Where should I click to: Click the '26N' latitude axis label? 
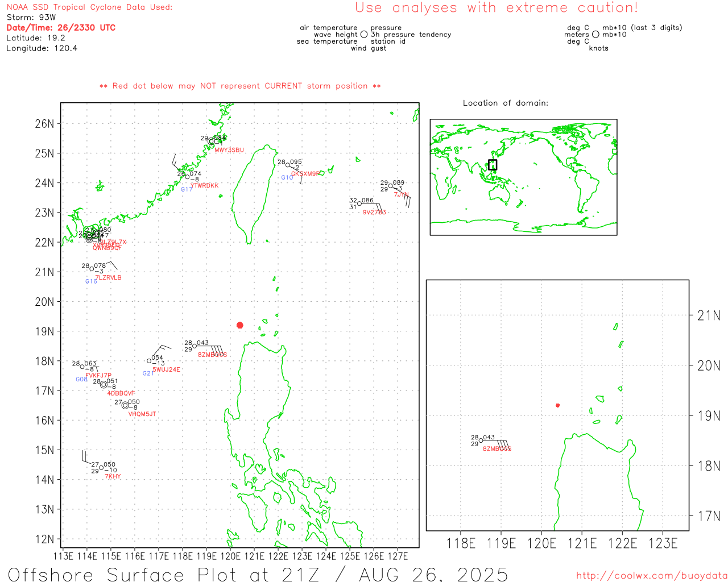(x=44, y=123)
